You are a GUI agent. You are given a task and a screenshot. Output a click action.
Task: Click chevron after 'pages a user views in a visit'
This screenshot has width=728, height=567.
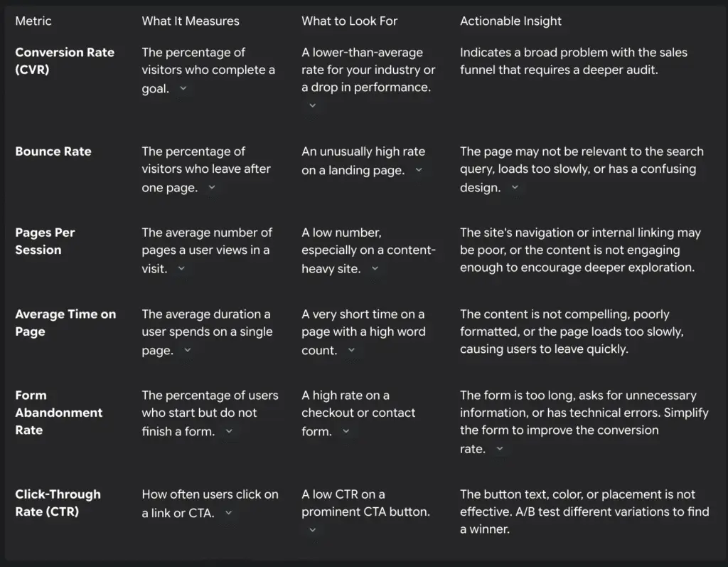coord(181,269)
